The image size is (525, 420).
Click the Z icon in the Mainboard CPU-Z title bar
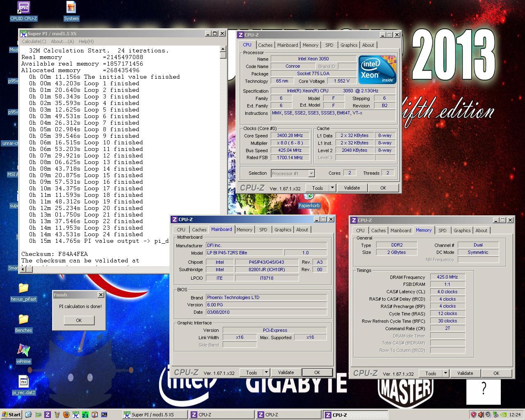coord(175,219)
